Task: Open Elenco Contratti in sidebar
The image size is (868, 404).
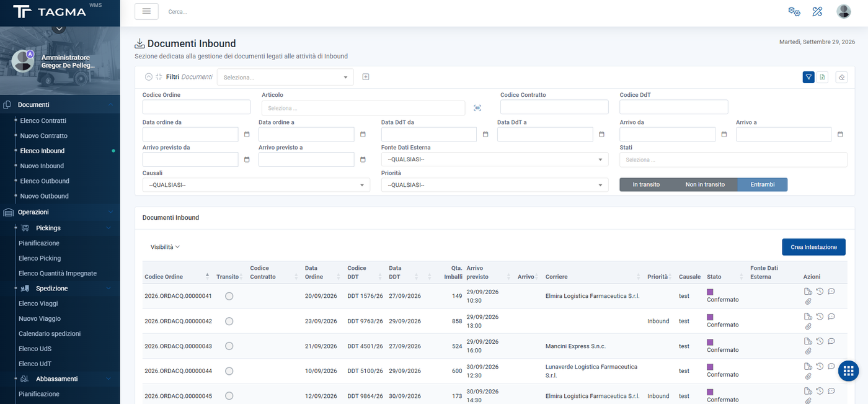Action: click(x=43, y=120)
